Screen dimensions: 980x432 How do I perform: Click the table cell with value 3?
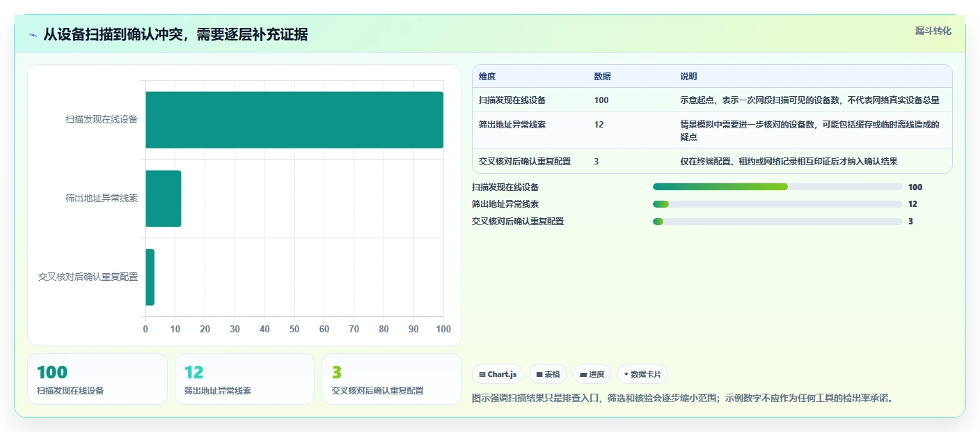click(x=596, y=162)
